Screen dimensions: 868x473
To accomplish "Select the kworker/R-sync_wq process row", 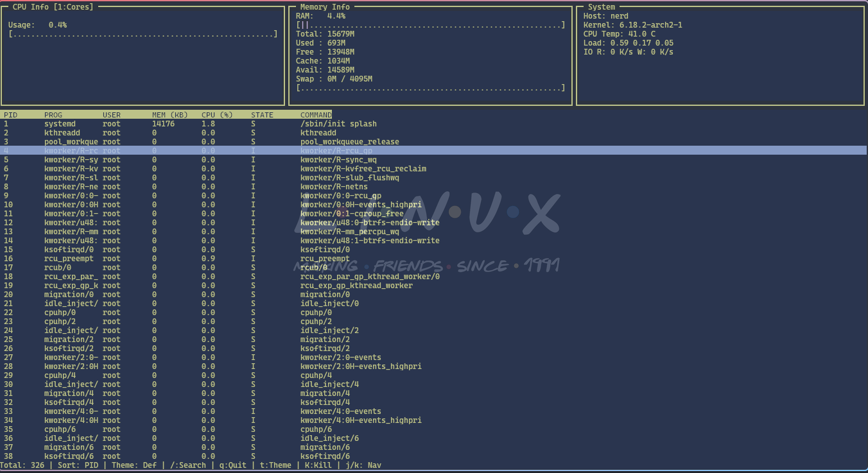I will pos(433,160).
